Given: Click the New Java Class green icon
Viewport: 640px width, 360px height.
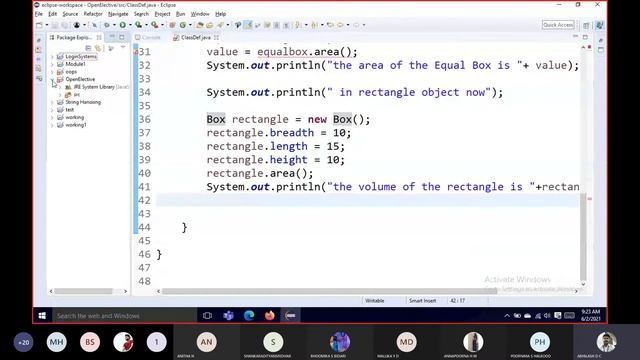Looking at the screenshot, I should point(183,25).
